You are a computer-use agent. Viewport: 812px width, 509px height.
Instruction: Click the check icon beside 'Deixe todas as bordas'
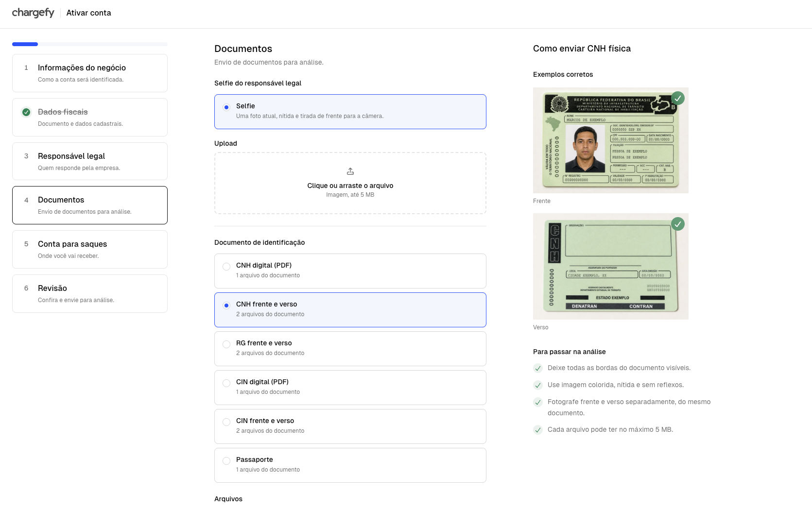click(537, 368)
